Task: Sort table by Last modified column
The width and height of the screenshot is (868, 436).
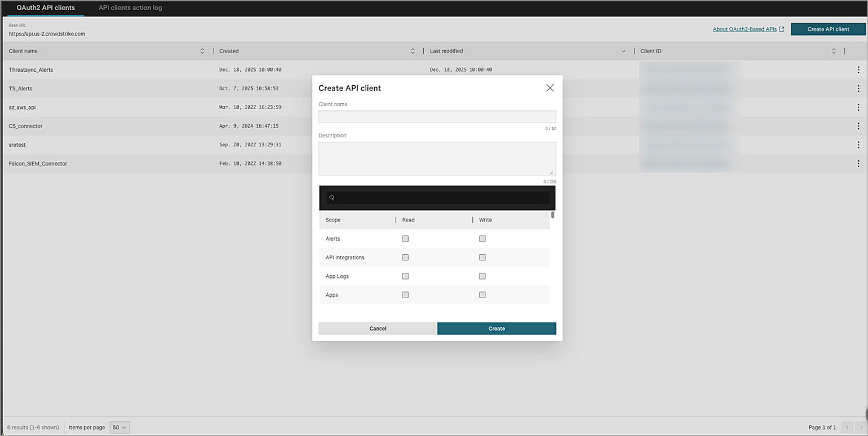Action: coord(623,51)
